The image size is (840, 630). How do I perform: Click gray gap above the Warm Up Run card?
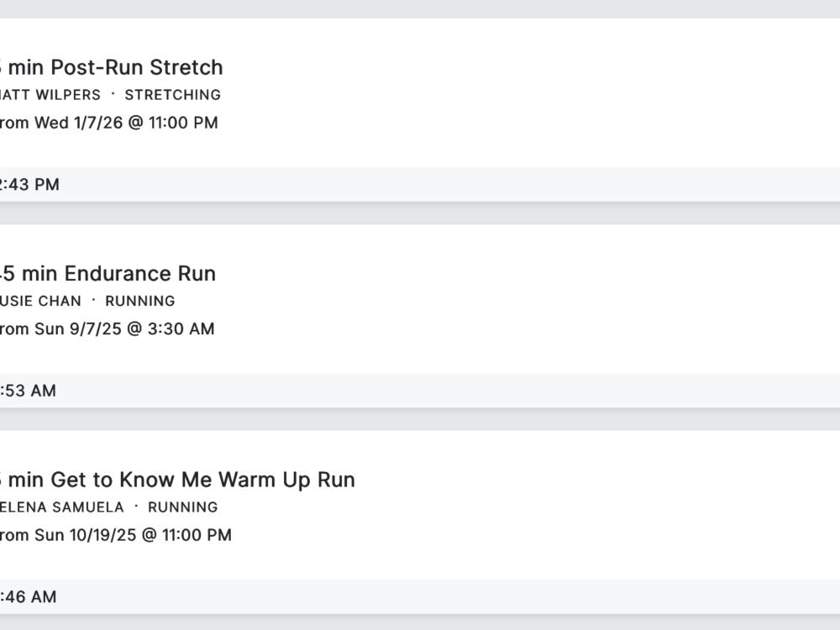point(420,419)
